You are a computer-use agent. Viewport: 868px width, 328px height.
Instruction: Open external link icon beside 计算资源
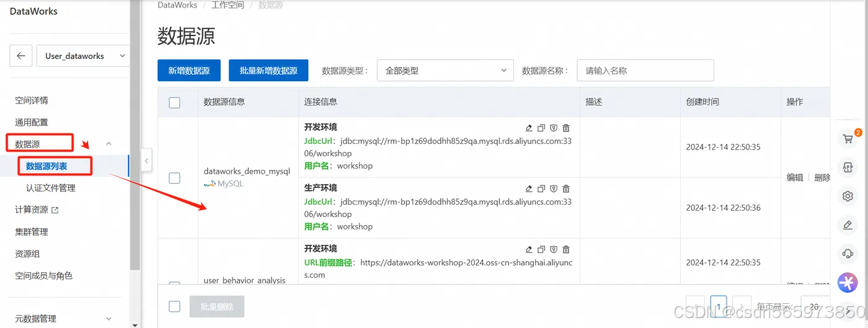(55, 210)
